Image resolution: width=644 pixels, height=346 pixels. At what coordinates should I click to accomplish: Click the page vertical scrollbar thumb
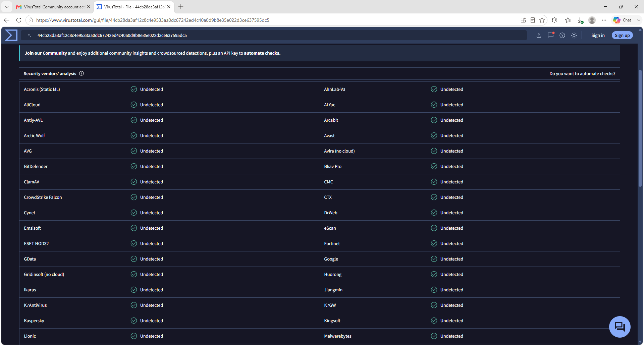640,127
